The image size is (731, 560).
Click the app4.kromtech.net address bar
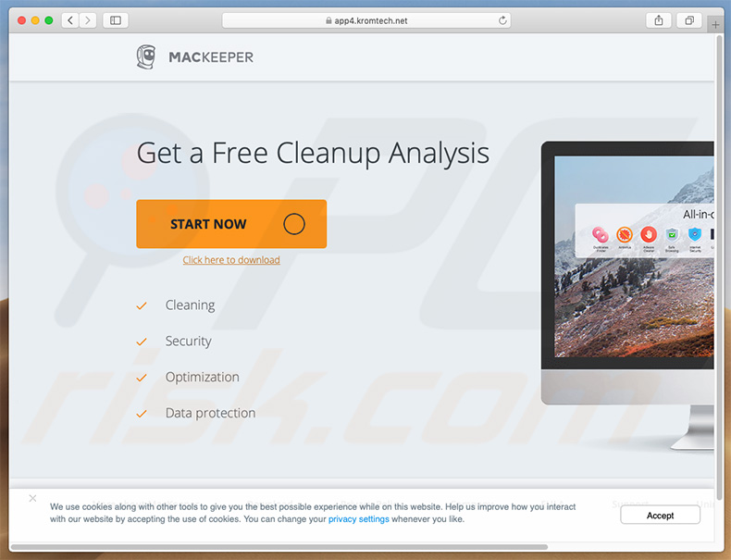pos(366,20)
